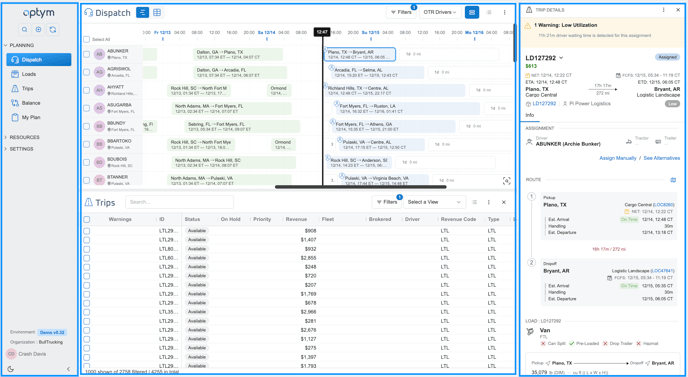
Task: Select the Info tab in Trip Details
Action: point(530,115)
